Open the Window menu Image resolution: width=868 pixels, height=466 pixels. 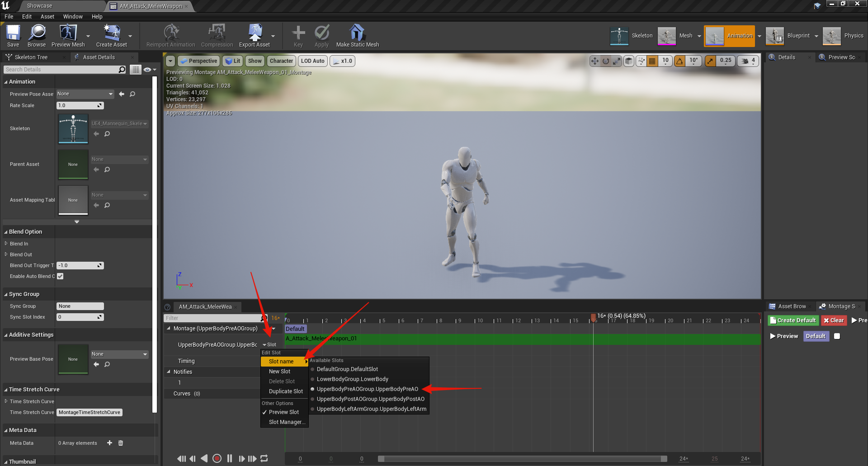pos(73,17)
